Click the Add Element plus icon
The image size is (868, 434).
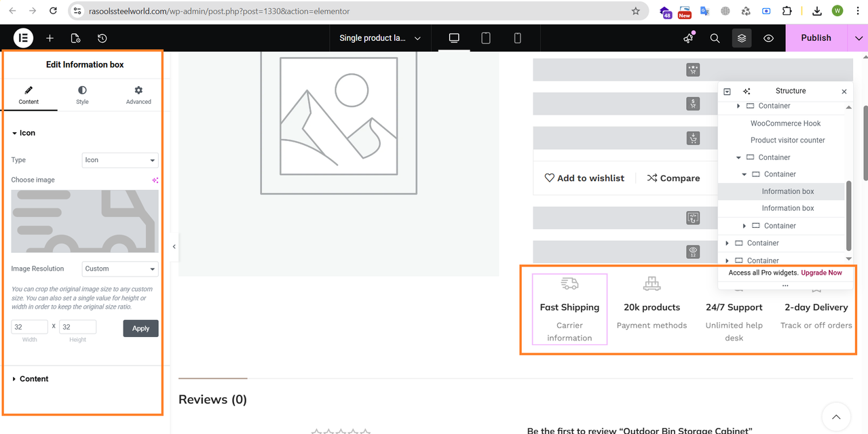click(50, 39)
